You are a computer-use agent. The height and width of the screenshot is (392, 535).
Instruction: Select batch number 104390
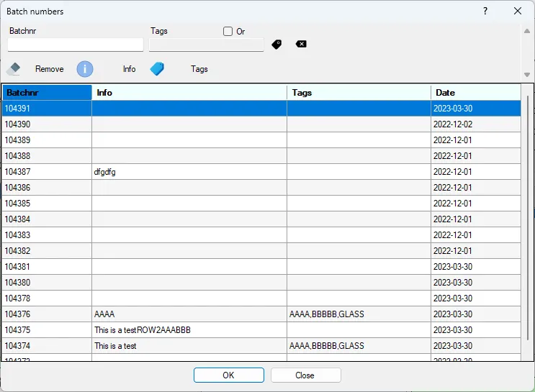point(47,124)
